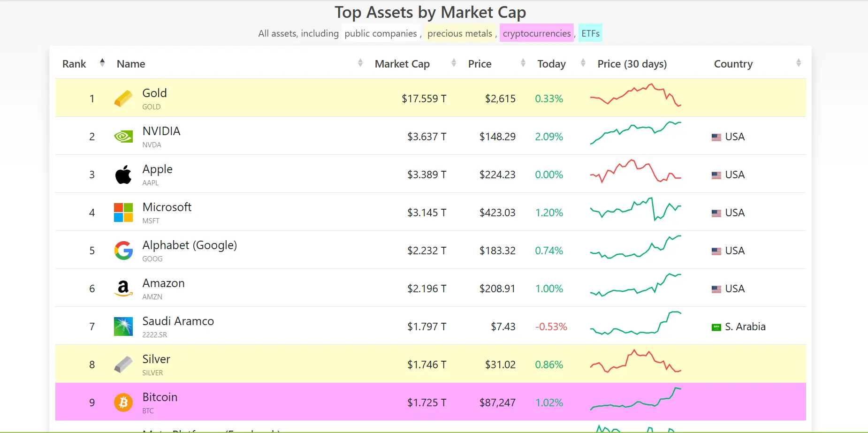Sort by Price column arrows

pyautogui.click(x=523, y=63)
